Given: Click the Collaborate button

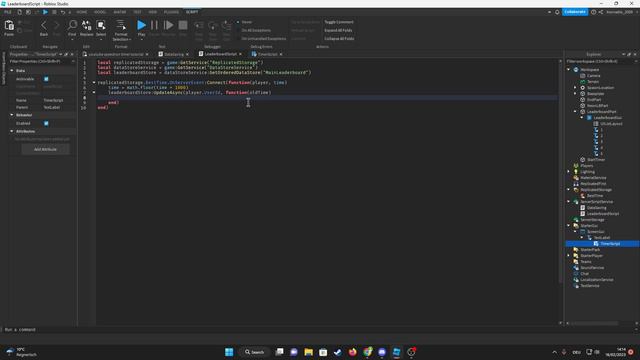Looking at the screenshot, I should [575, 12].
